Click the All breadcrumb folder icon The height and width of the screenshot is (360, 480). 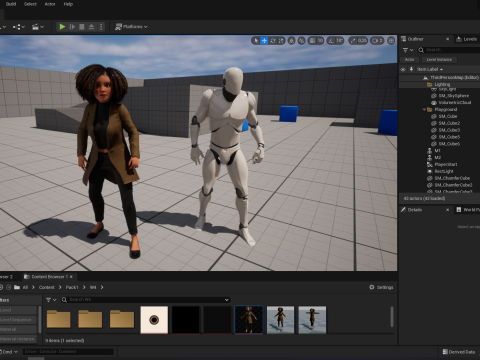(17, 287)
